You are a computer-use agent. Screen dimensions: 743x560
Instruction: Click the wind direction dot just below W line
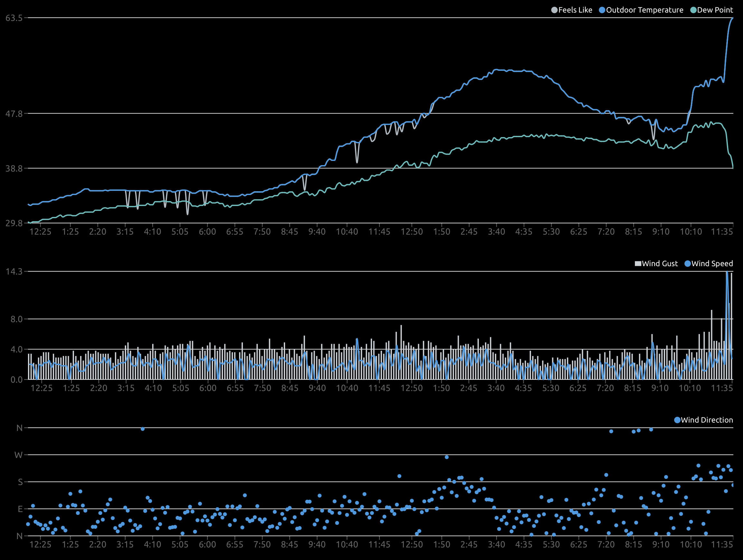(x=447, y=458)
